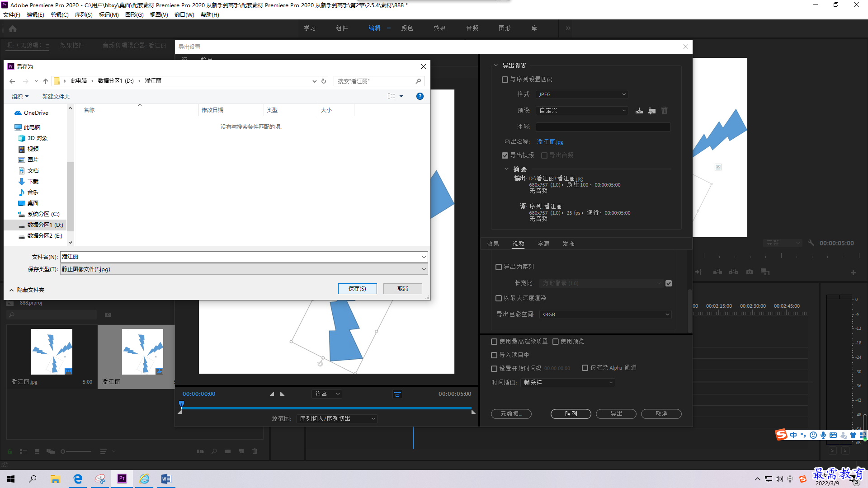The width and height of the screenshot is (868, 488).
Task: Go up one folder level
Action: point(46,81)
